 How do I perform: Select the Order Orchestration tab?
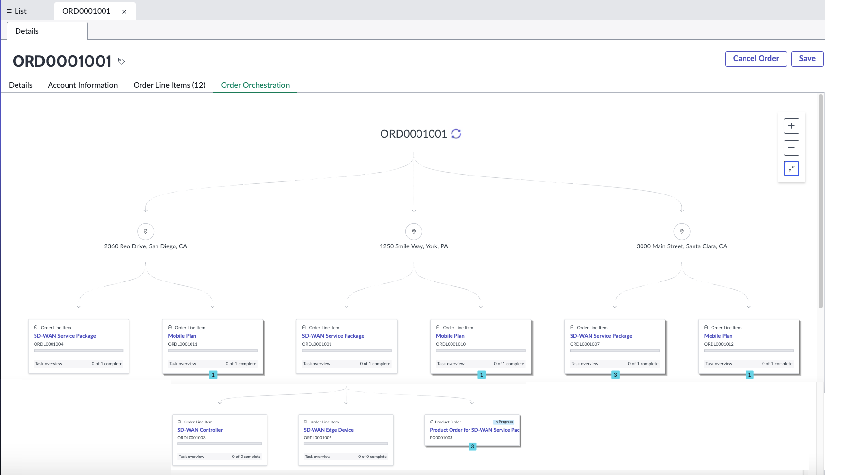(x=255, y=85)
